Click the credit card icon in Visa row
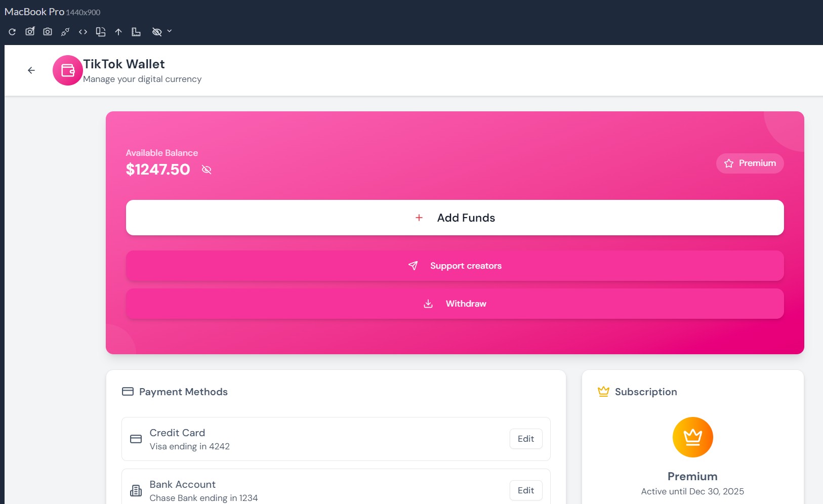Screen dimensions: 823x504 pos(136,439)
